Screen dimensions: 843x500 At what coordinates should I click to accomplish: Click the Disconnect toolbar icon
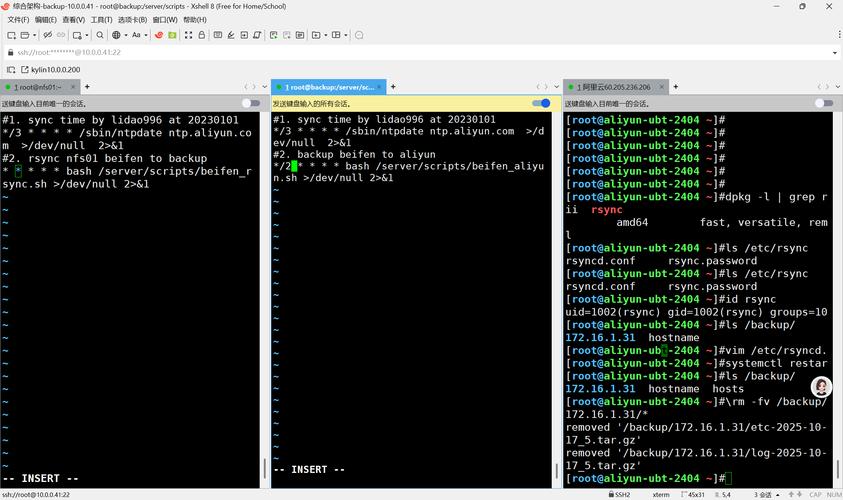tap(48, 35)
